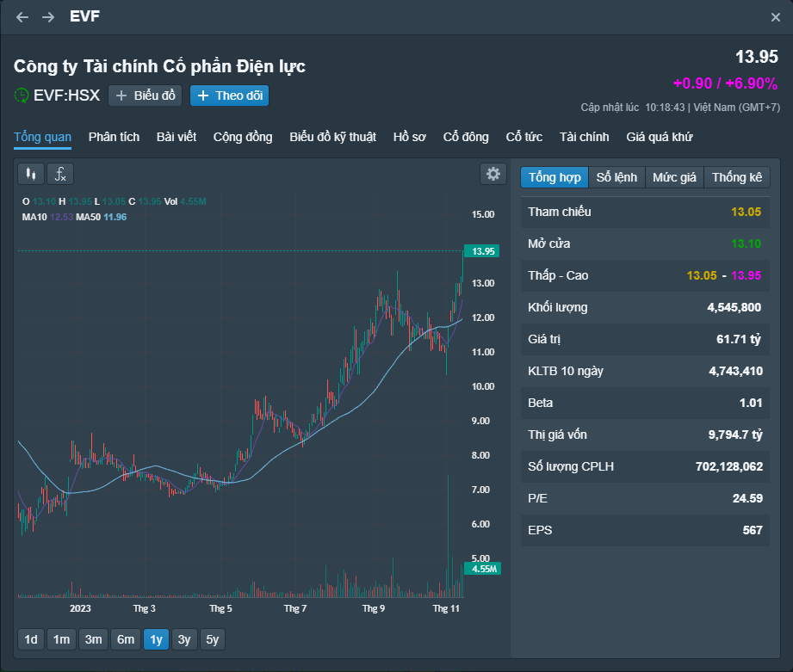Screen dimensions: 793x672
Task: Click the 2023 date axis label
Action: 80,608
